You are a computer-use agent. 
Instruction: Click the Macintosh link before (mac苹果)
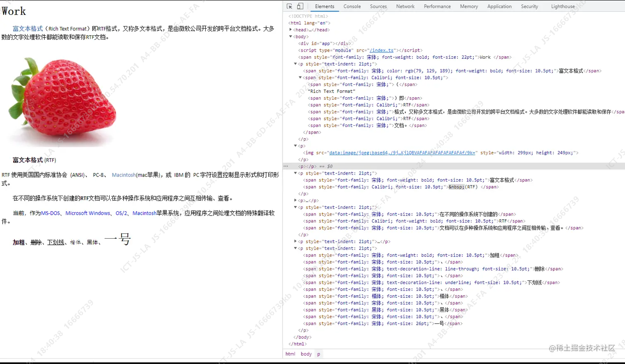coord(124,175)
